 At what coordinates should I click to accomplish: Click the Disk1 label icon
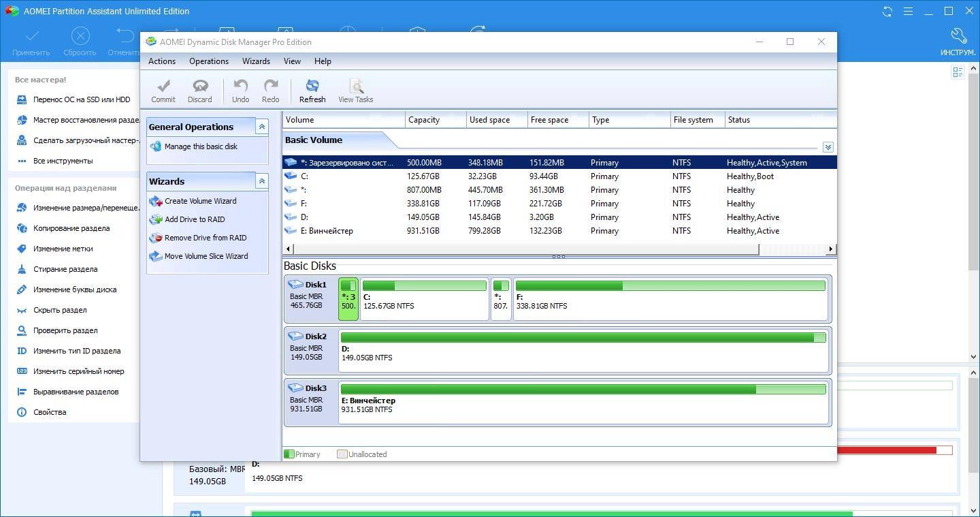point(295,285)
